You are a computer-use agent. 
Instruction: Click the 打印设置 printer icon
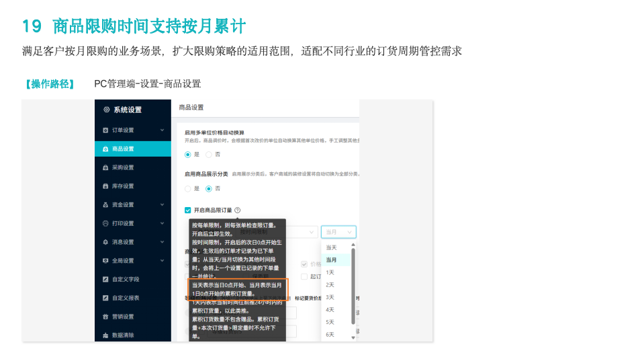coord(105,224)
